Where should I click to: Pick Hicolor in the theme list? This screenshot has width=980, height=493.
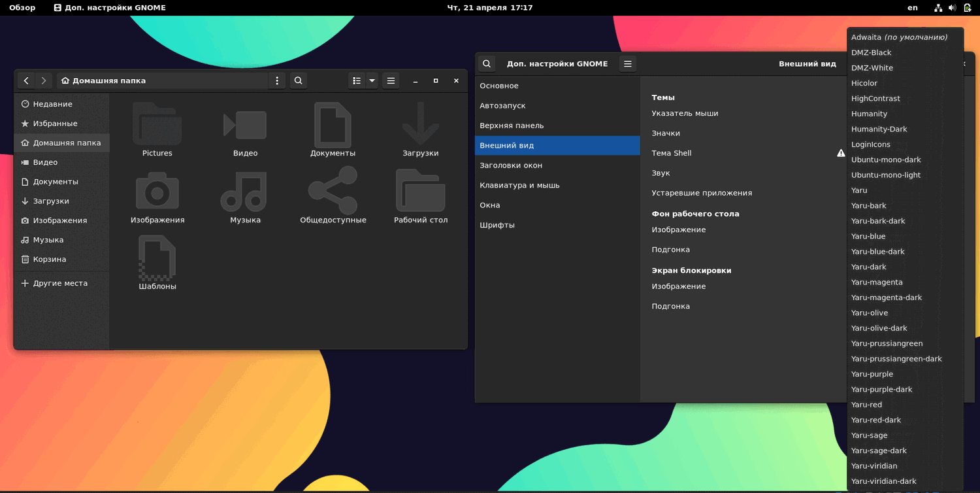pyautogui.click(x=905, y=83)
